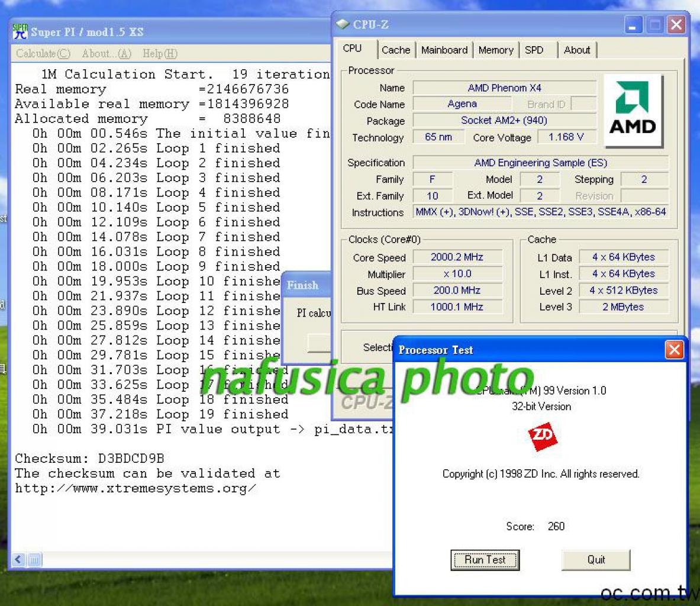Open the Calculate(C) menu
Screen dimensions: 700x606
tap(43, 54)
